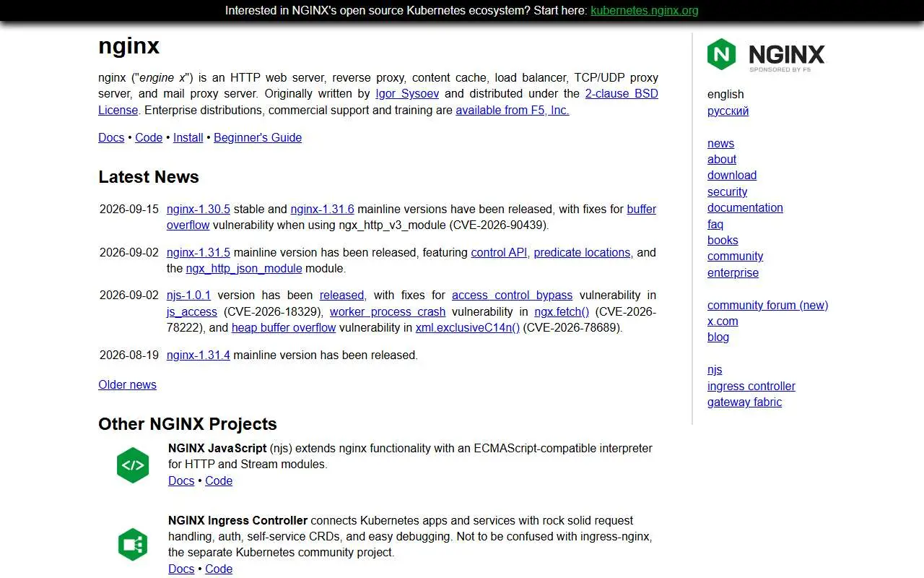Open the Beginner's Guide link
This screenshot has width=924, height=578.
coord(258,138)
